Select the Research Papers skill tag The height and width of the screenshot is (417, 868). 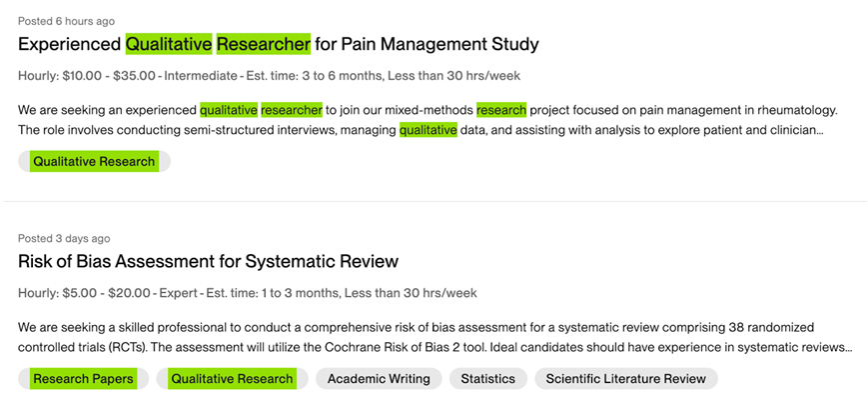(x=83, y=379)
